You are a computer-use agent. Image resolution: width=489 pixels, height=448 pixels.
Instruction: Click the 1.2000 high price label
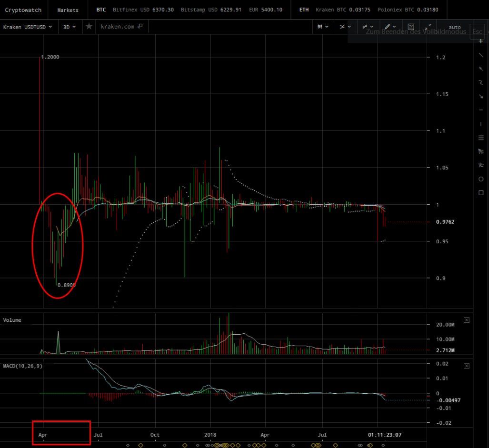tap(50, 57)
